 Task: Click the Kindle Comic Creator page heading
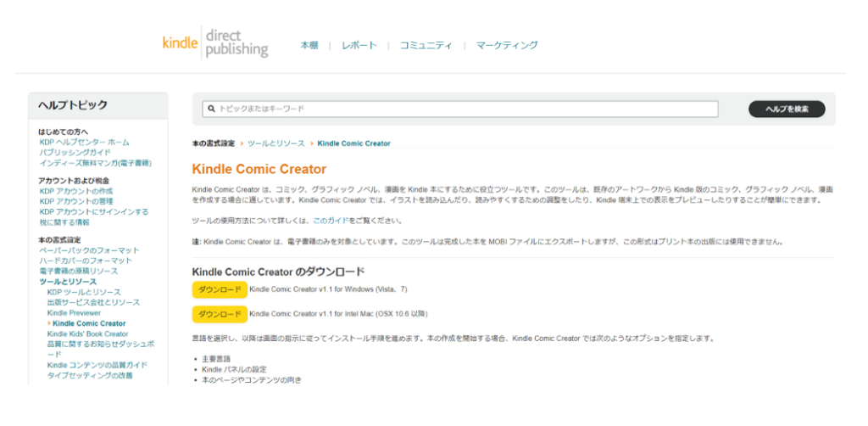[259, 169]
